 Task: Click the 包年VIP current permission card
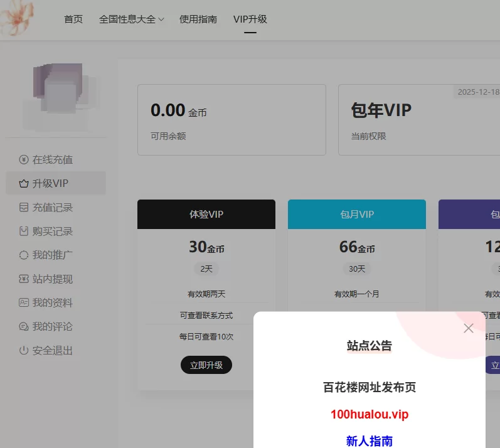point(419,120)
